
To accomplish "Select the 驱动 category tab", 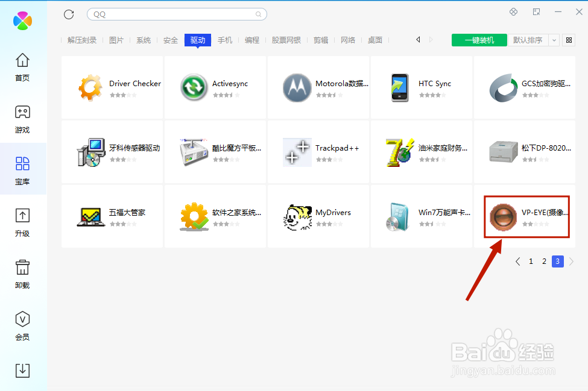I will [x=198, y=40].
